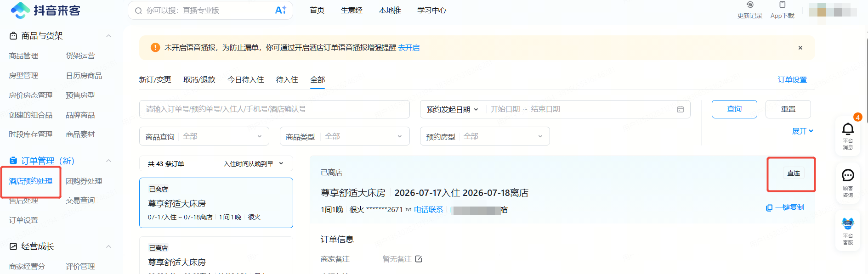Open 时段库存管理 in sidebar
Screen dimensions: 868x274
point(31,134)
